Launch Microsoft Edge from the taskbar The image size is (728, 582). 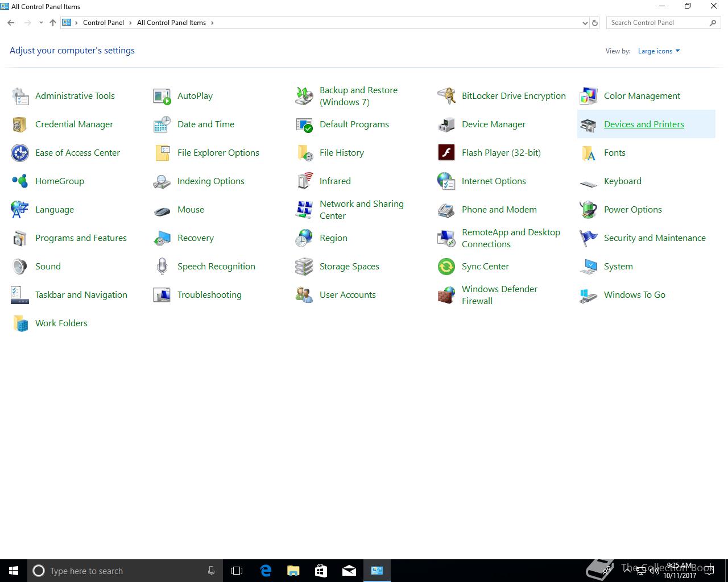[265, 571]
